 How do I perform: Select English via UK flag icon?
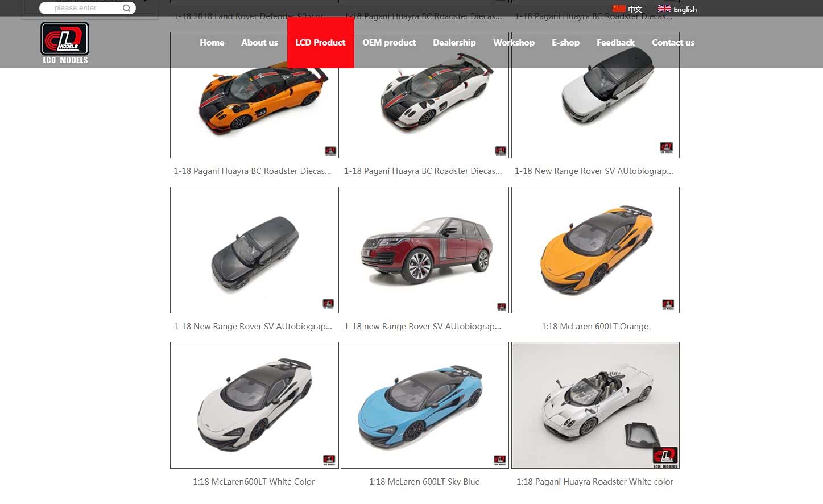coord(664,9)
